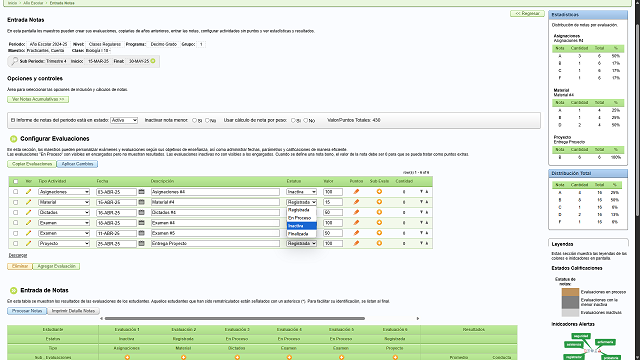Click the Puntos orange pen for Examen #5
This screenshot has width=640, height=360.
point(356,233)
